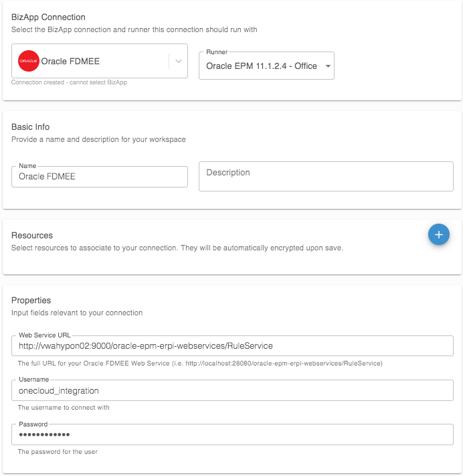
Task: Click the Name input field
Action: point(100,177)
